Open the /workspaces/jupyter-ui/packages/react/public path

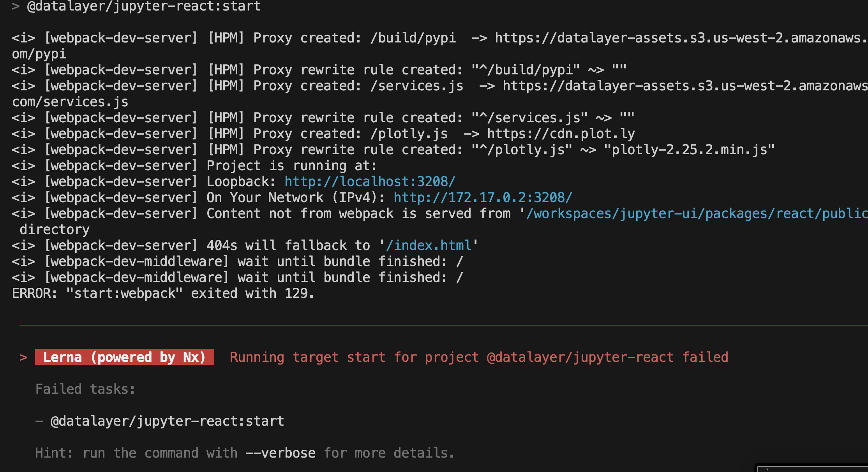point(693,213)
